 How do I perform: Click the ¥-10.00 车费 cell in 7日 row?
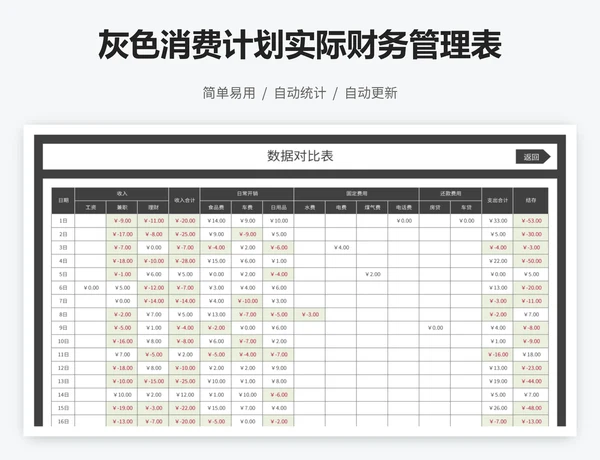point(247,301)
